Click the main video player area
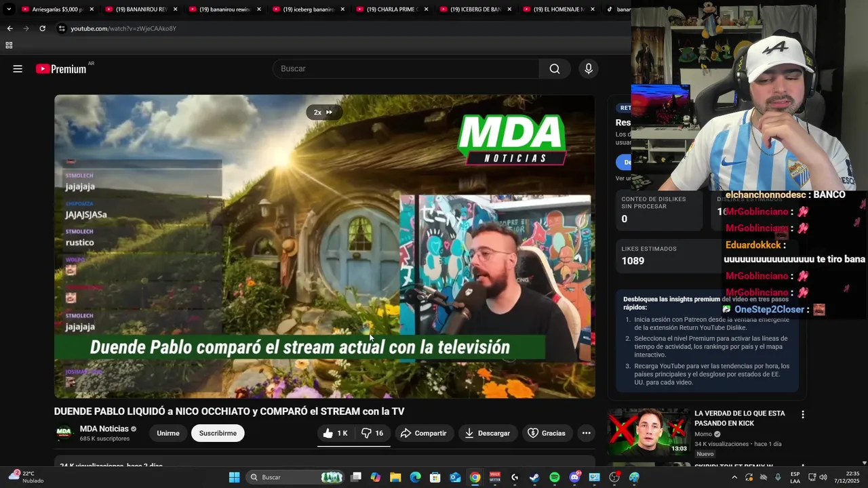868x488 pixels. pyautogui.click(x=325, y=246)
